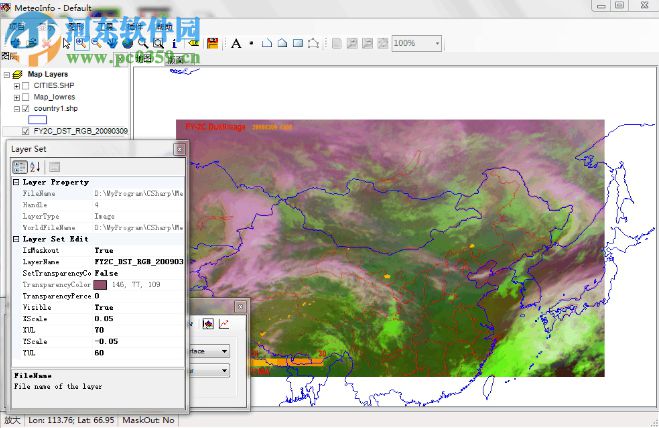The width and height of the screenshot is (659, 428).
Task: Click the globe full-extent icon
Action: [x=127, y=43]
